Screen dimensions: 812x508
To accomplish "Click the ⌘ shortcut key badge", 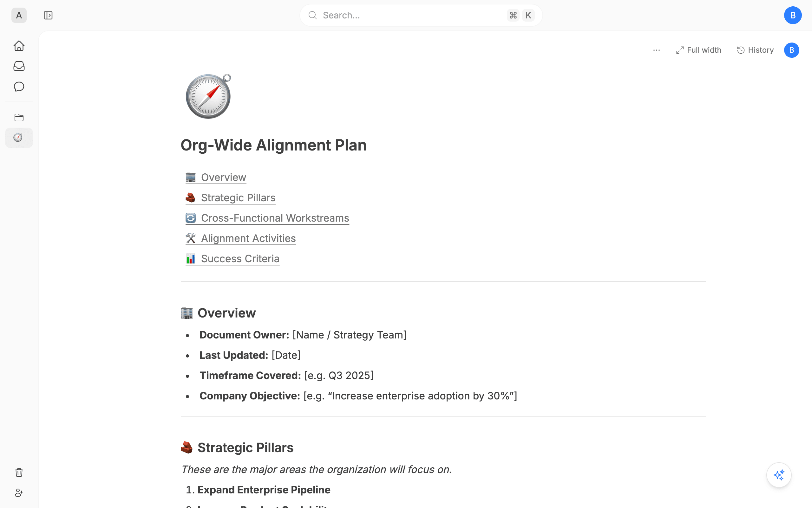I will (x=513, y=16).
